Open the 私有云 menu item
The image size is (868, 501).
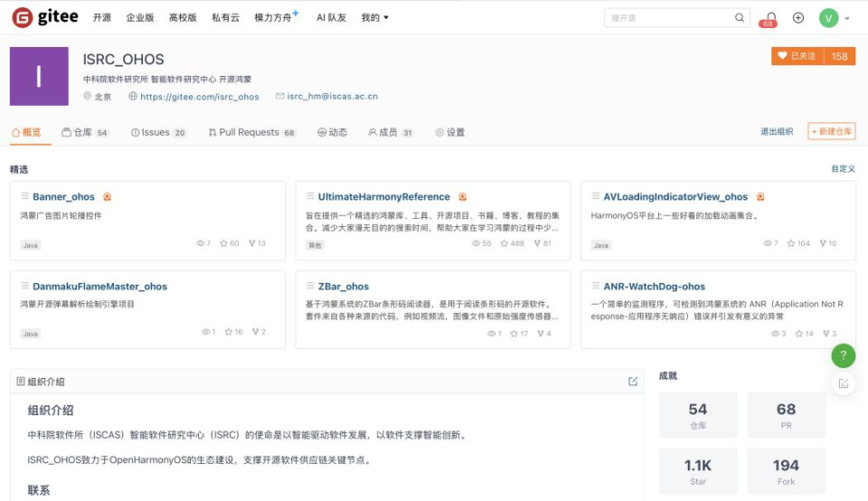[225, 18]
